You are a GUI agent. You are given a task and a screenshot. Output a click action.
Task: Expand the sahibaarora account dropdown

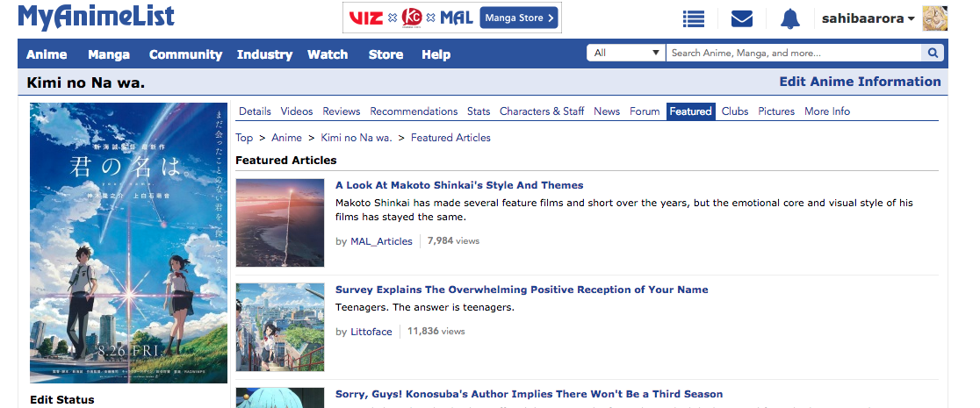(868, 18)
